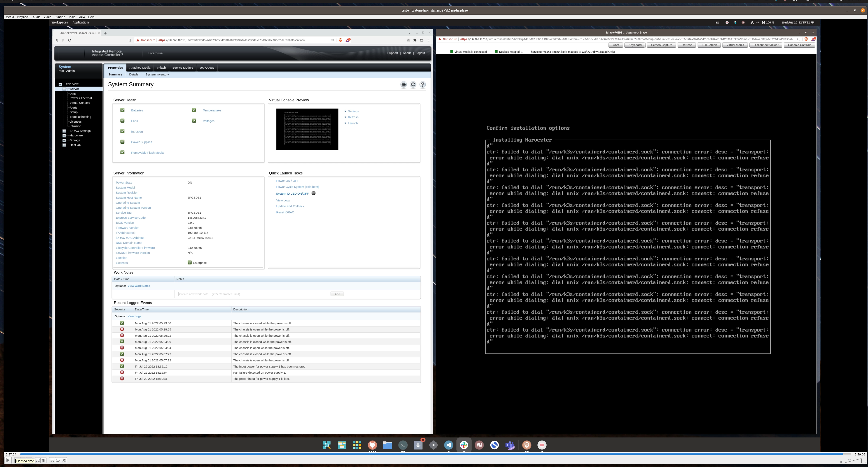
Task: Open the Playback menu in VLC
Action: (23, 17)
